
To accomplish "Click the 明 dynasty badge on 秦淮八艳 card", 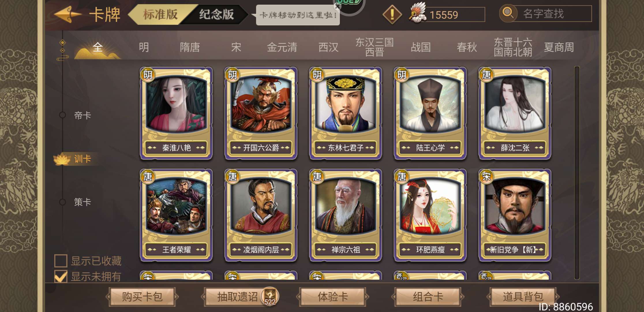I will pyautogui.click(x=148, y=75).
